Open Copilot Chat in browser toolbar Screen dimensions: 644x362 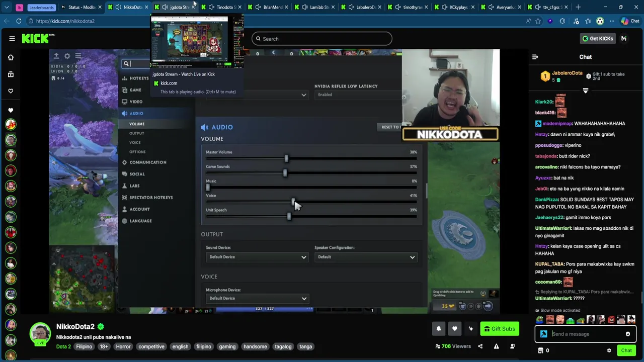tap(630, 21)
